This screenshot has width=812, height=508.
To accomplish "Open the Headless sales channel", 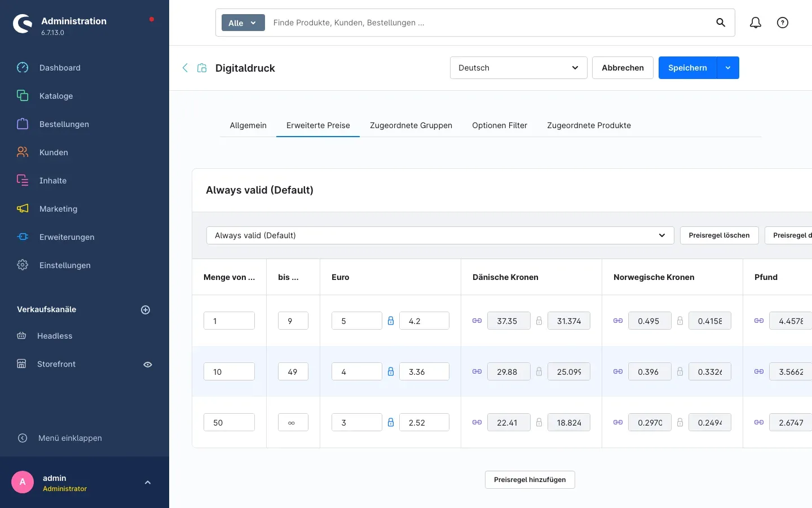I will pyautogui.click(x=55, y=336).
